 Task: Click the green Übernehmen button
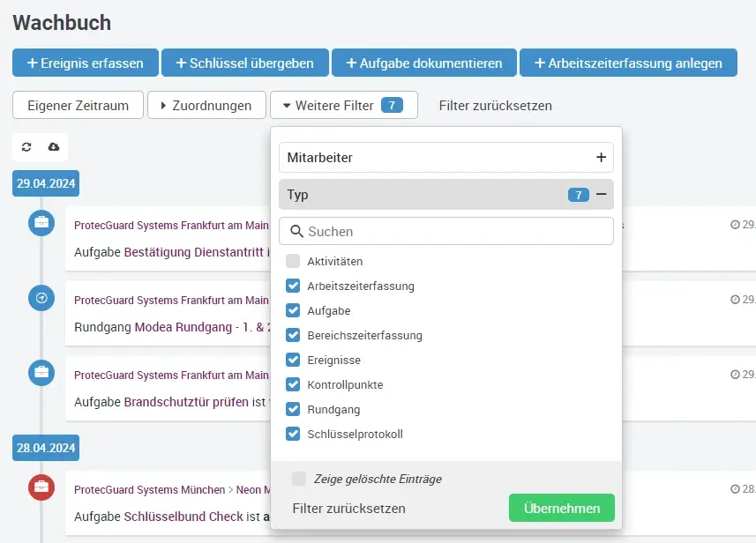point(561,509)
